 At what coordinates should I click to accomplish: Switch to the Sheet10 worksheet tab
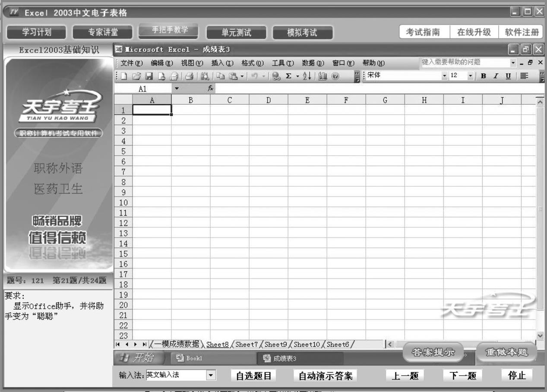307,344
